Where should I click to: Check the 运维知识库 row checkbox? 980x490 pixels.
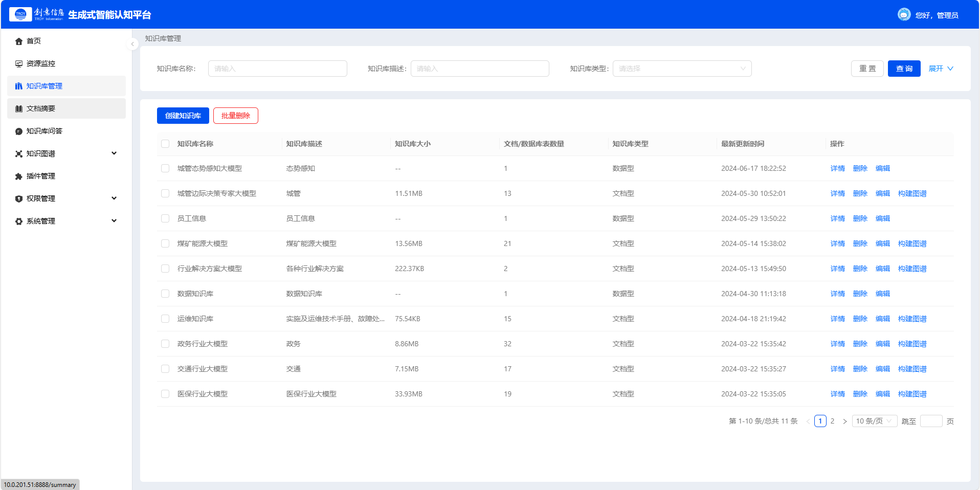[x=165, y=319]
